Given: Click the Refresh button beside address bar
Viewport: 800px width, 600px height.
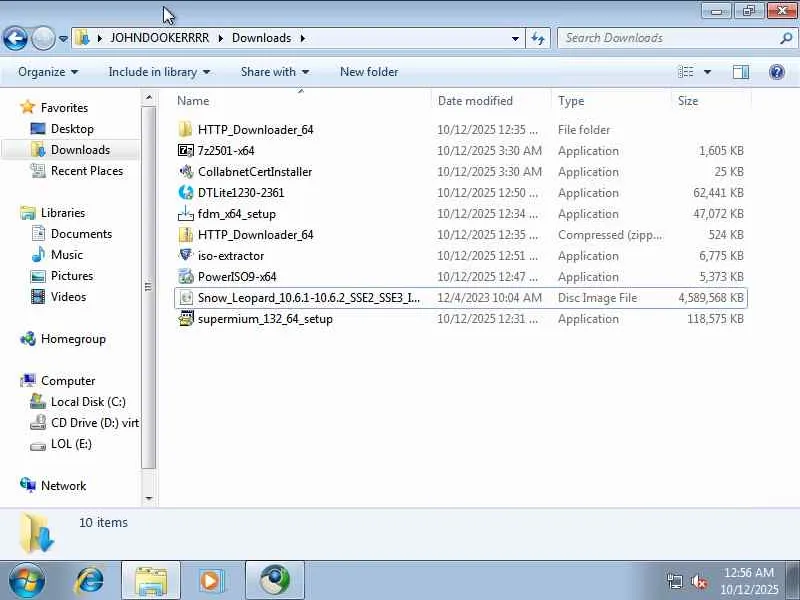Looking at the screenshot, I should [x=538, y=38].
